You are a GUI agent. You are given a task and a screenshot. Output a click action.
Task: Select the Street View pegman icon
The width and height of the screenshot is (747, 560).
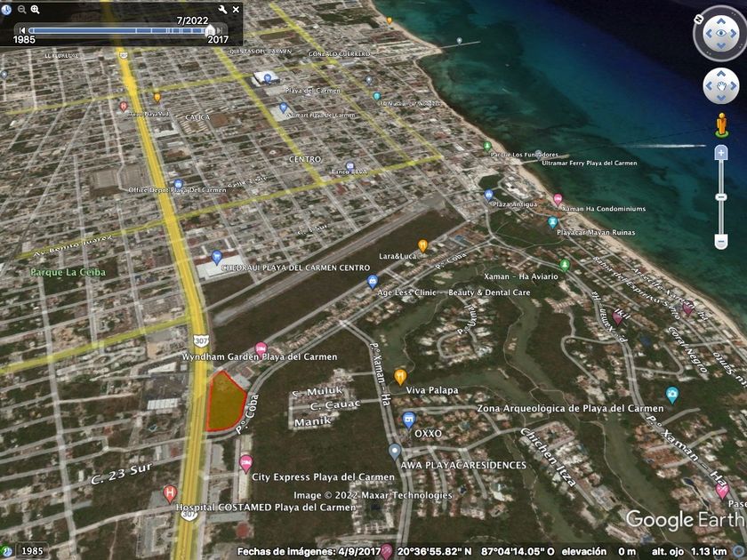pos(722,124)
